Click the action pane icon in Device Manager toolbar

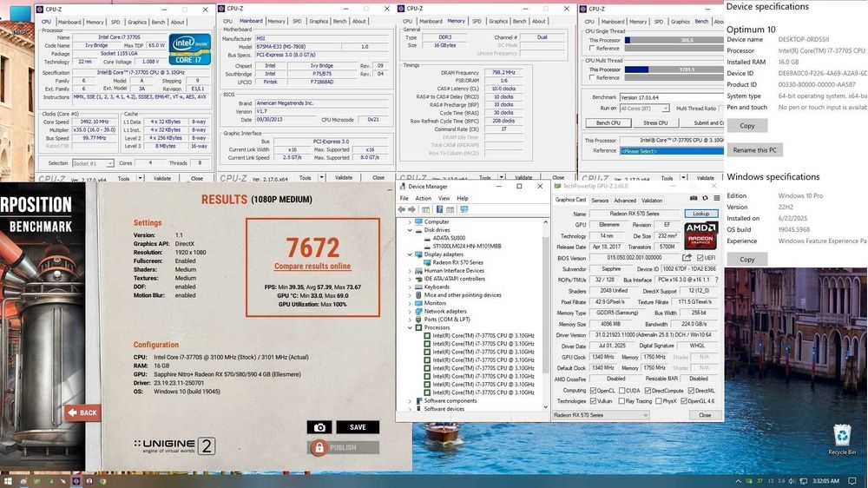tap(450, 209)
